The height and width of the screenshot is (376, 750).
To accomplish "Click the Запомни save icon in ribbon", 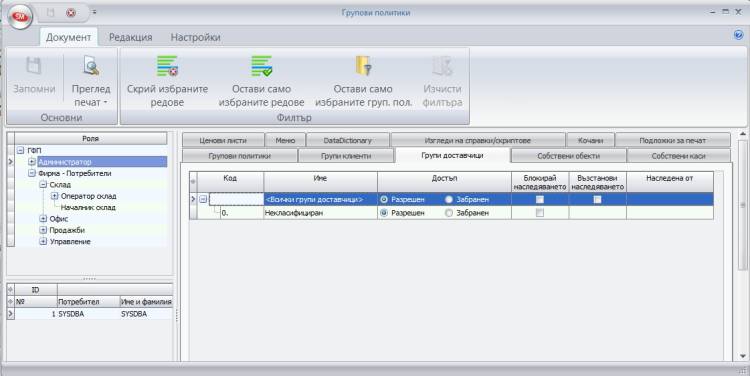I will coord(33,66).
